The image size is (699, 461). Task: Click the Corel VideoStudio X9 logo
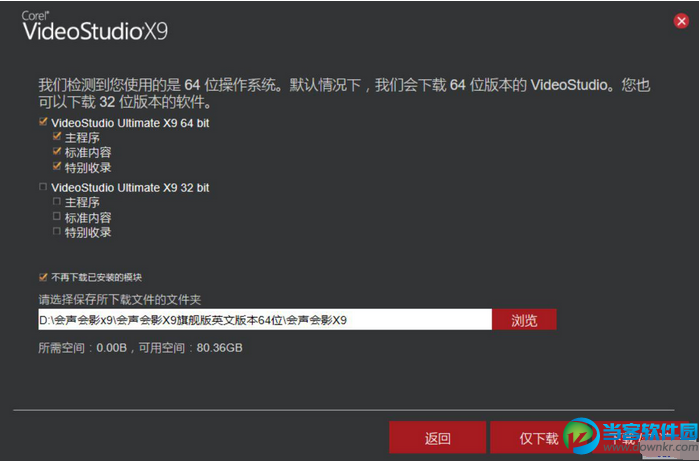(95, 25)
